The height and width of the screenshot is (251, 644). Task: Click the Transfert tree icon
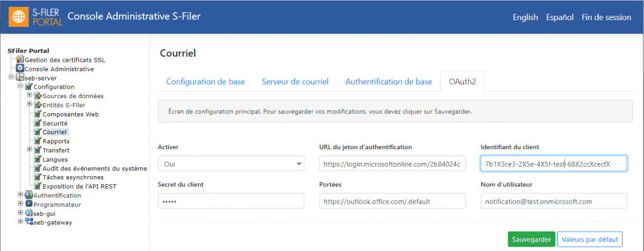(x=38, y=150)
